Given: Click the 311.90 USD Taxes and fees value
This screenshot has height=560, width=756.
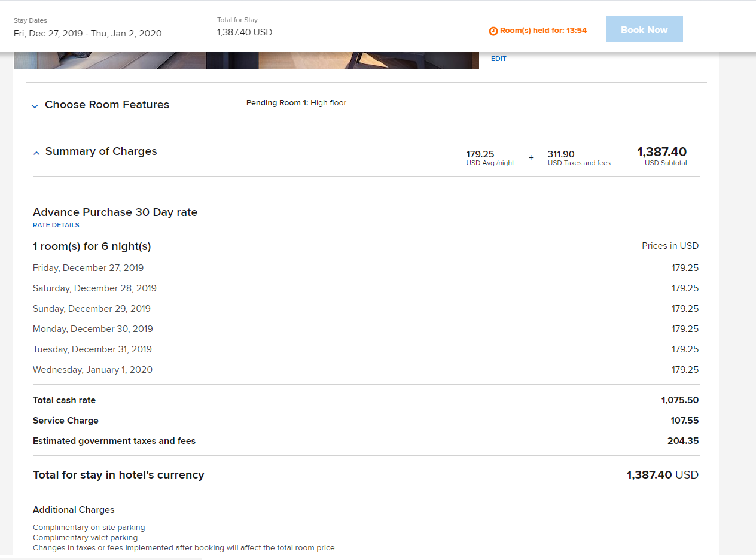Looking at the screenshot, I should pos(579,157).
